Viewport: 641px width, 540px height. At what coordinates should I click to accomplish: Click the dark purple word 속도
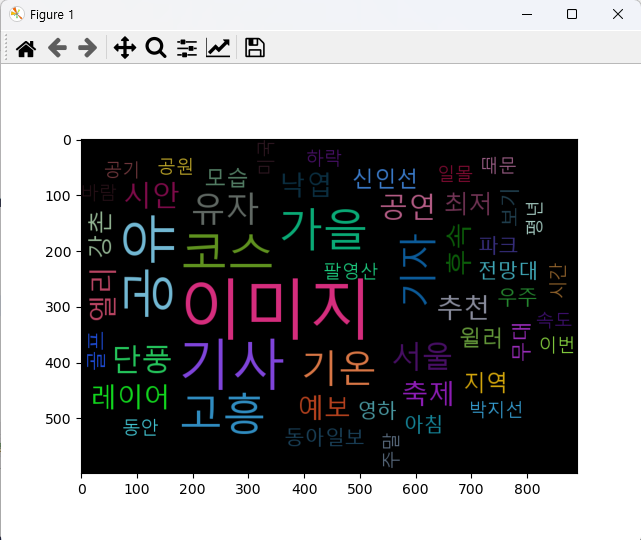pos(554,320)
